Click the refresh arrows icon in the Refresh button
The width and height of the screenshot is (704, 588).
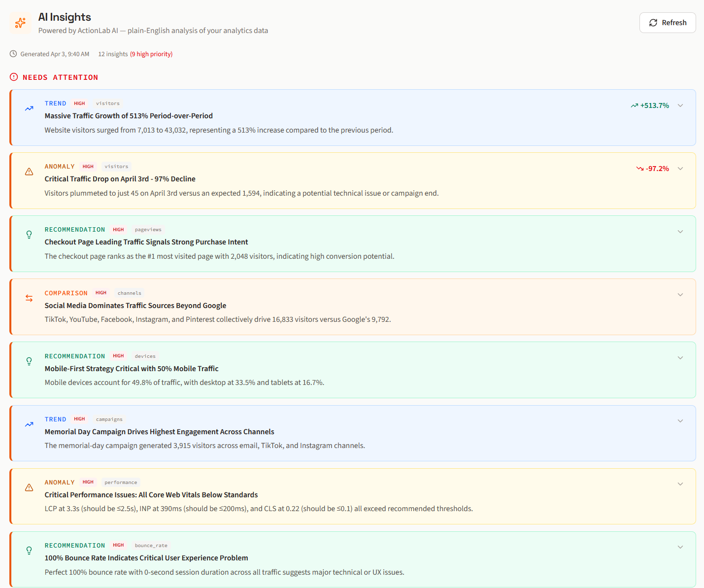(x=653, y=22)
